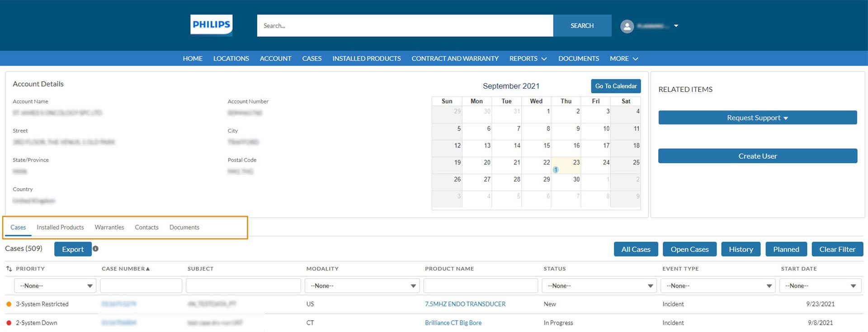Expand the Reports menu dropdown
The image size is (868, 332).
pyautogui.click(x=528, y=59)
